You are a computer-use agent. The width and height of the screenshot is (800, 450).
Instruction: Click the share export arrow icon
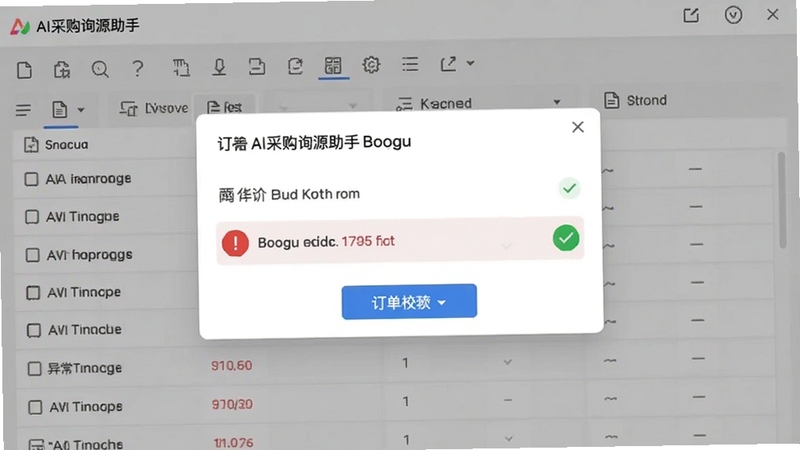448,64
